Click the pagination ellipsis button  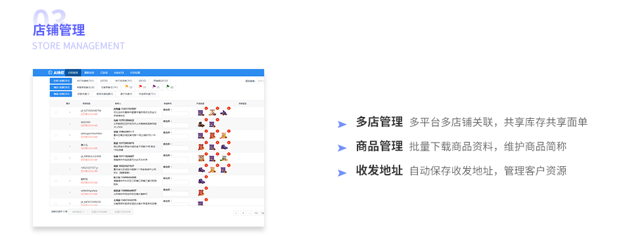[250, 213]
